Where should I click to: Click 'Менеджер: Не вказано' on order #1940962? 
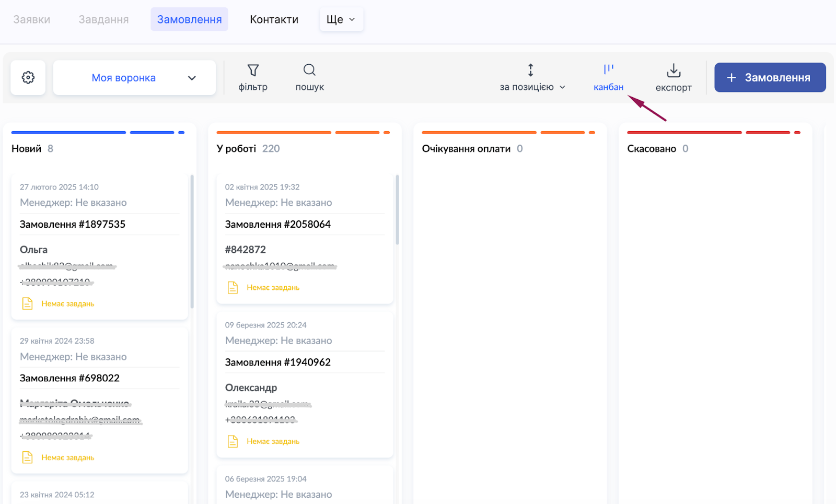click(x=278, y=341)
